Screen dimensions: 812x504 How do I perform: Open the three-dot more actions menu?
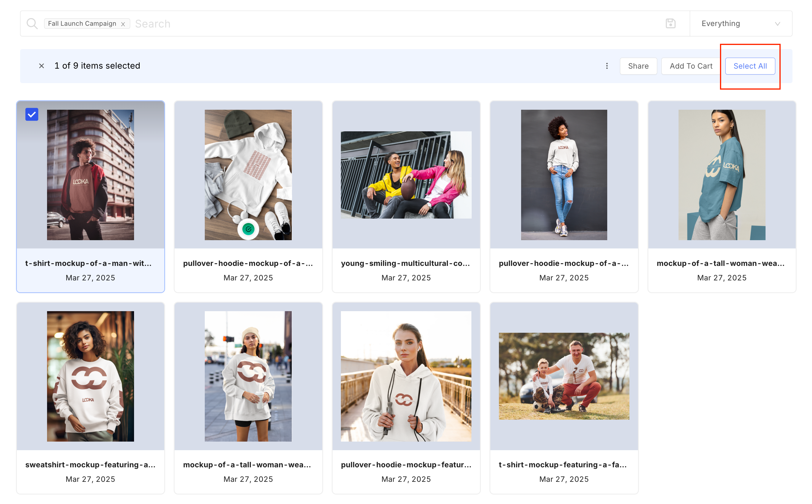point(607,66)
